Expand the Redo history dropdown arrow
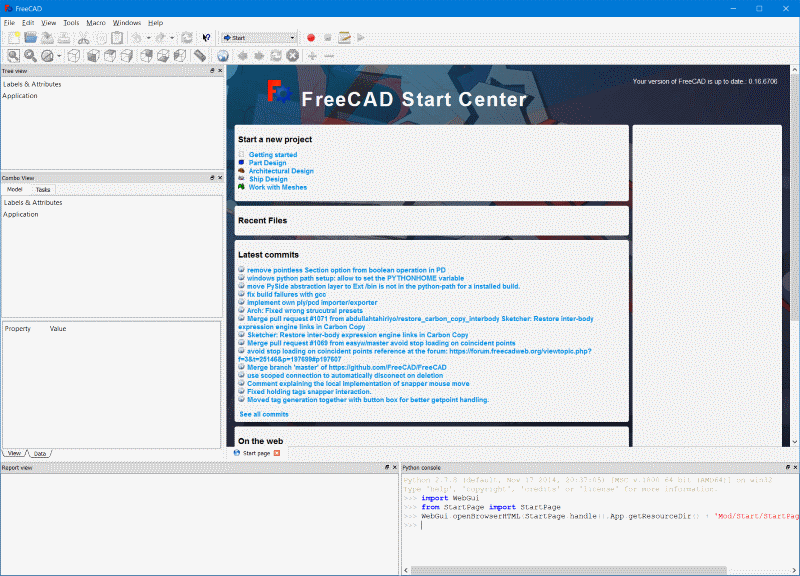 coord(172,38)
